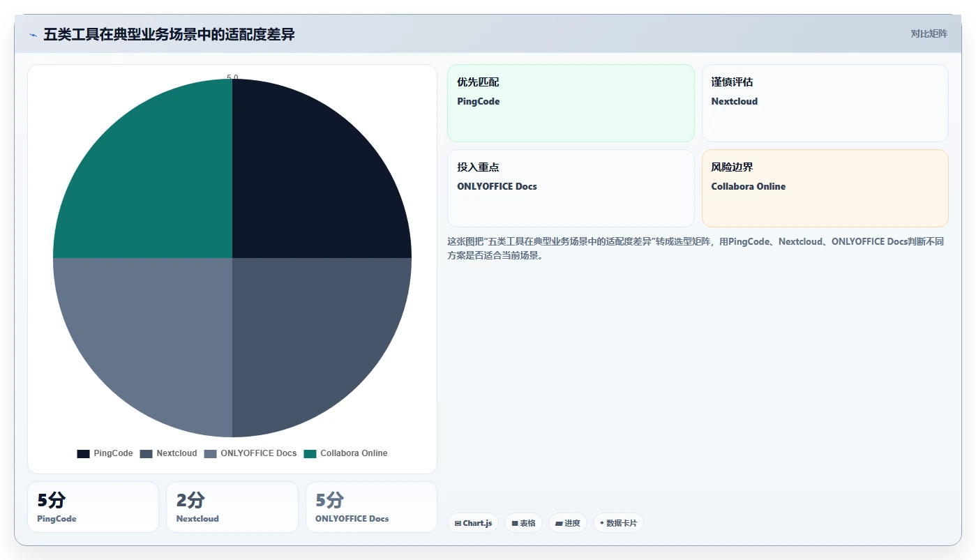
Task: Select the 风险边界 Collabora Online card
Action: coord(825,188)
